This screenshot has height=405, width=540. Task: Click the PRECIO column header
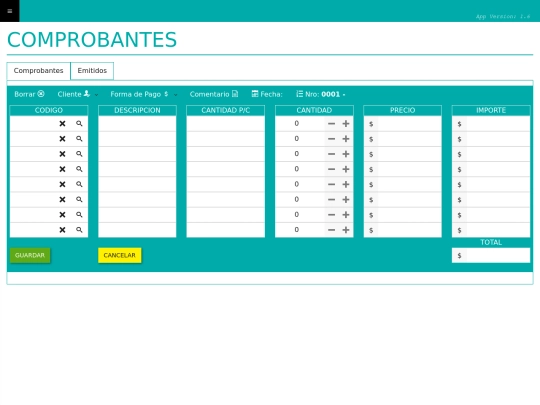[x=402, y=110]
